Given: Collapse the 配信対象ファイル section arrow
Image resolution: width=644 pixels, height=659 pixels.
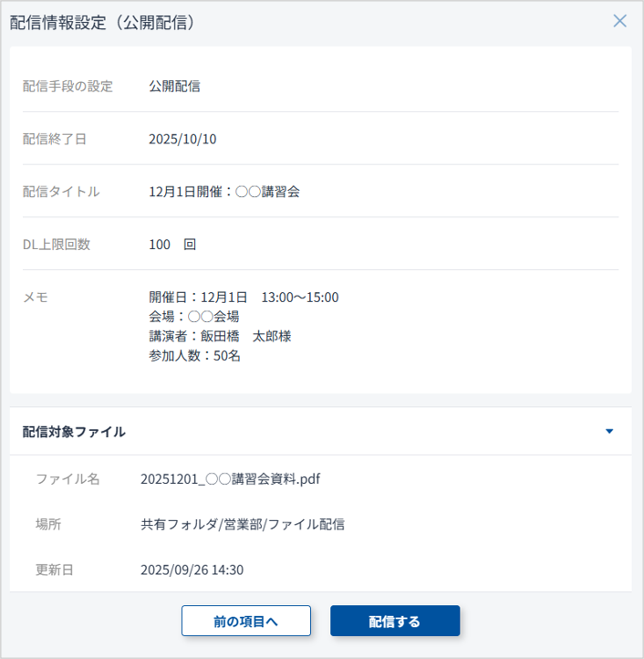Looking at the screenshot, I should pyautogui.click(x=609, y=432).
